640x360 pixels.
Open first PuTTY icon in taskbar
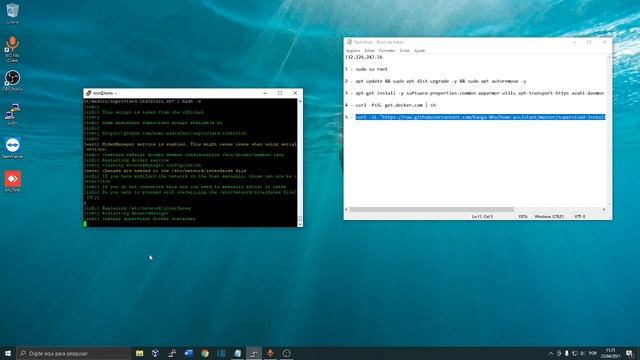tap(172, 353)
